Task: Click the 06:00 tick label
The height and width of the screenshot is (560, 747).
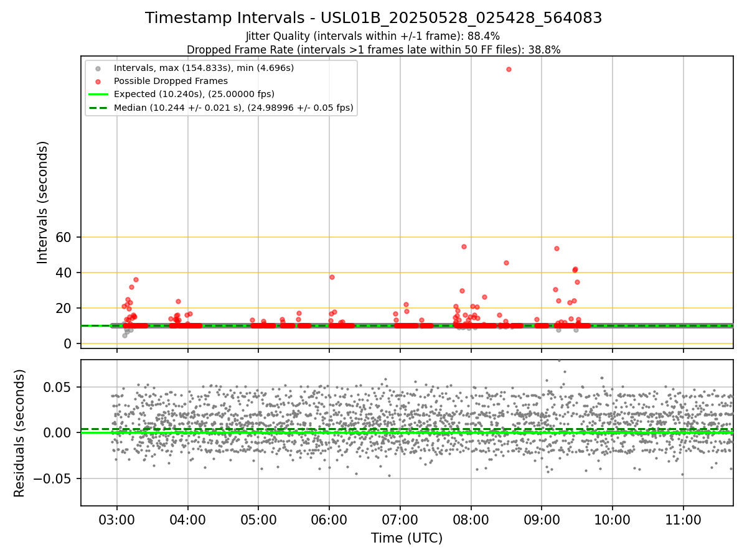Action: 329,519
